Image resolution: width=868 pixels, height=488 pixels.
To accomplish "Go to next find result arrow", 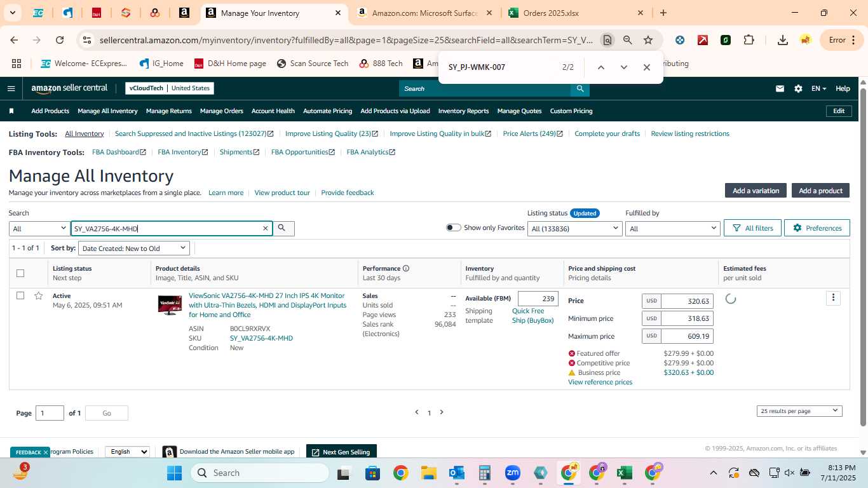I will pyautogui.click(x=623, y=67).
